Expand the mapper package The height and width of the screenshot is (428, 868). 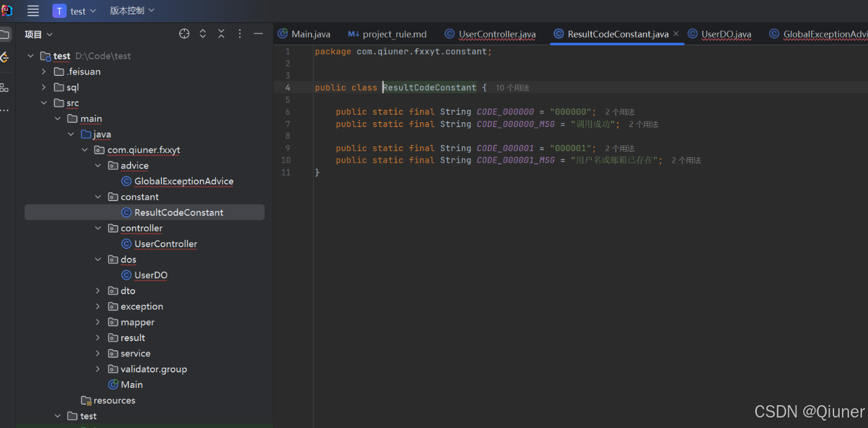(98, 322)
